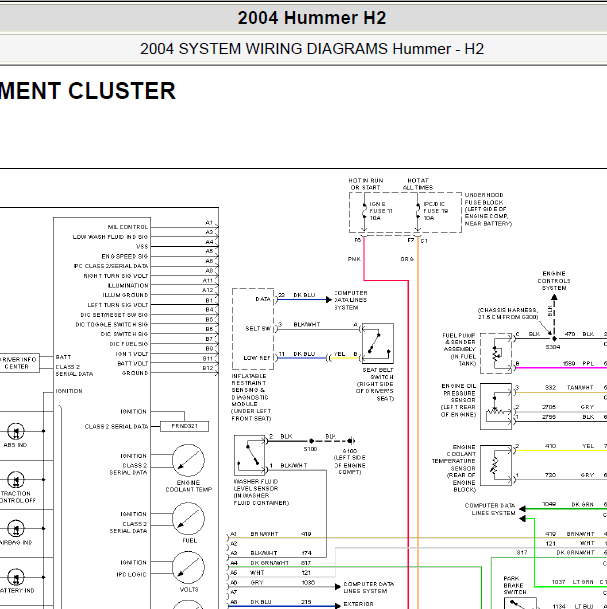Click the 'DIC TOGGLE SWITCH SIG' label
Screen dimensions: 607x609
tap(112, 325)
